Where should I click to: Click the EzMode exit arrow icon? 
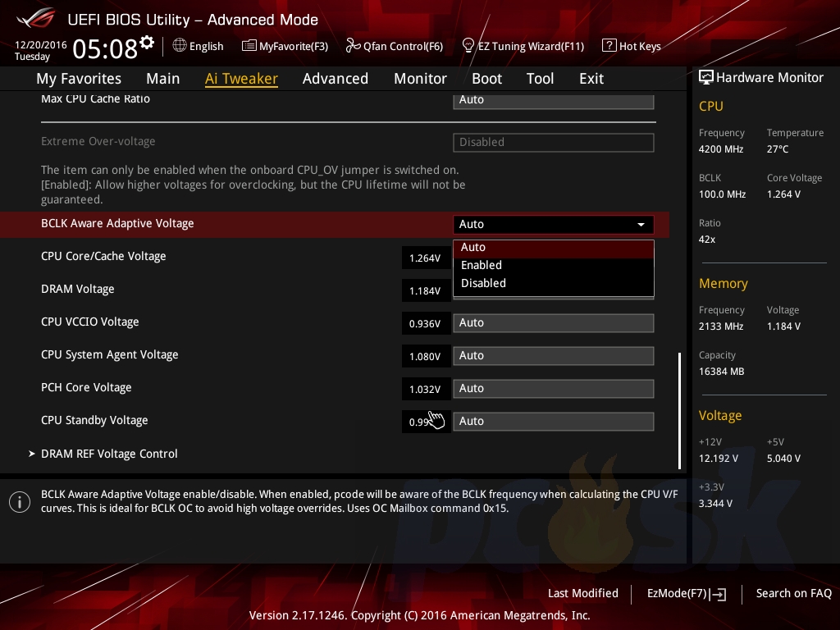point(718,594)
